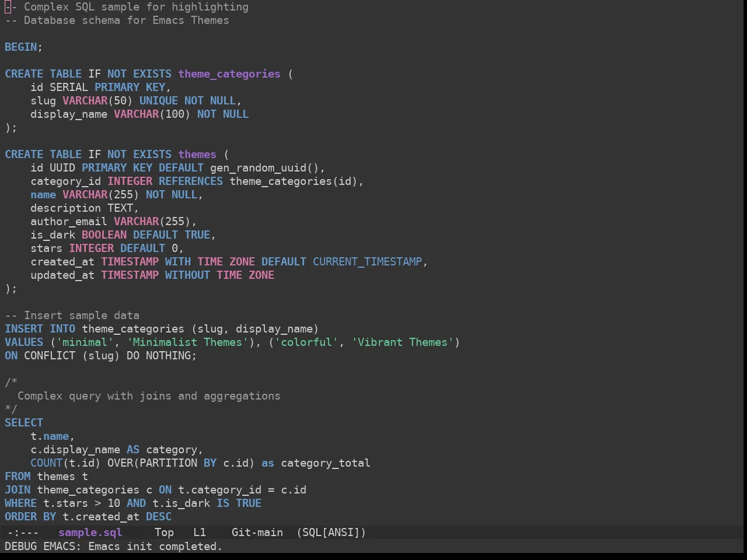The image size is (747, 560).
Task: Click the L1 line number indicator
Action: [x=200, y=532]
